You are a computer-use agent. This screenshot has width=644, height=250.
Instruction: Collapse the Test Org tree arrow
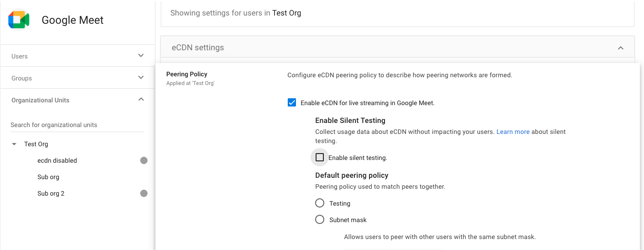14,144
